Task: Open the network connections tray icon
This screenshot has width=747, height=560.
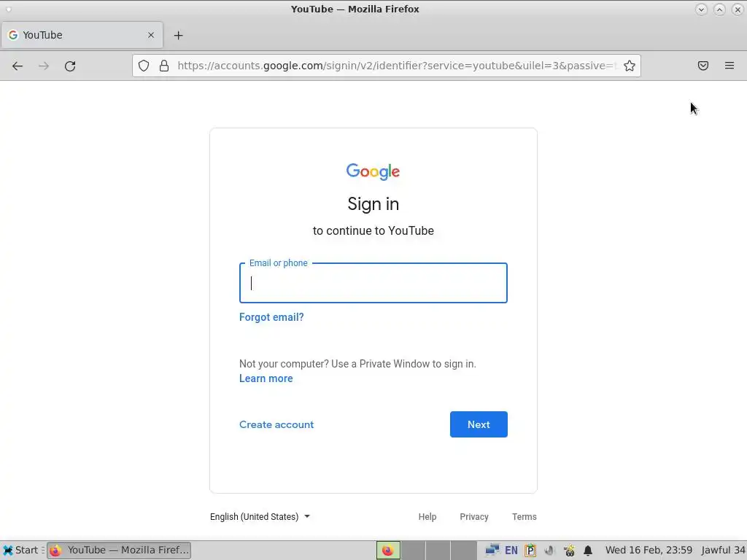Action: coord(492,551)
